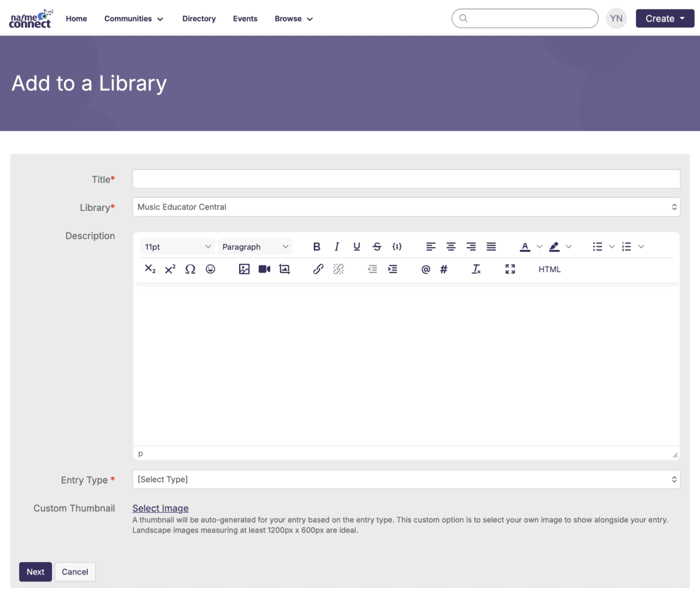Click the NAfME Connect logo
The width and height of the screenshot is (700, 592).
pyautogui.click(x=31, y=19)
